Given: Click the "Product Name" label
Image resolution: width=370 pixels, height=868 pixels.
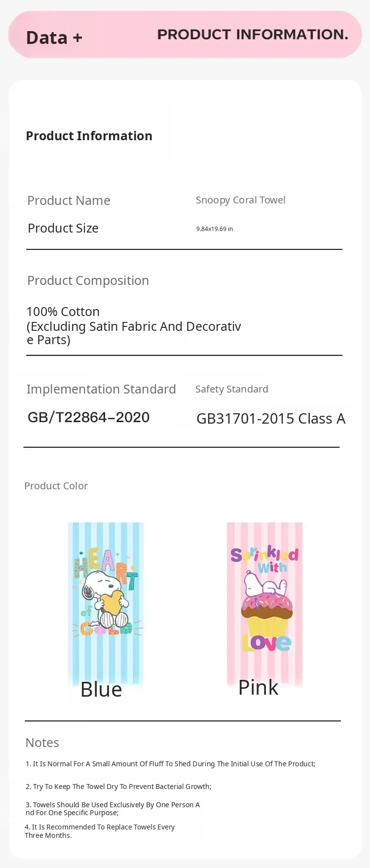Looking at the screenshot, I should (x=69, y=200).
